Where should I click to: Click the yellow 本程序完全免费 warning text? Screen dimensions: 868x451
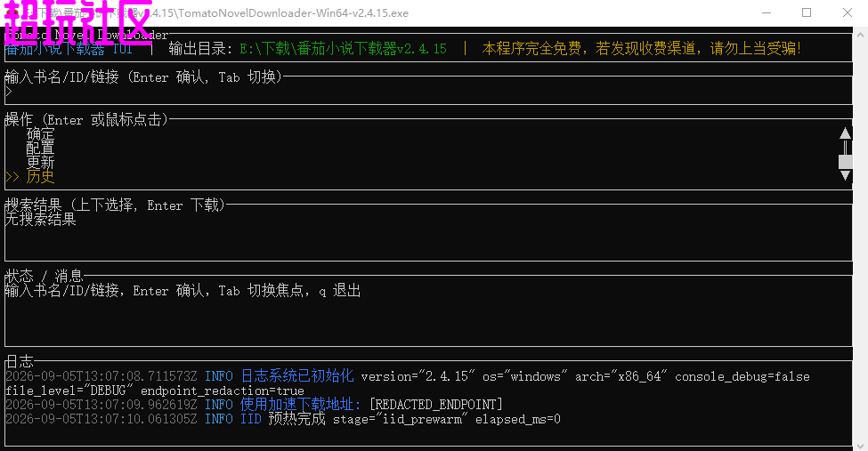[x=642, y=49]
